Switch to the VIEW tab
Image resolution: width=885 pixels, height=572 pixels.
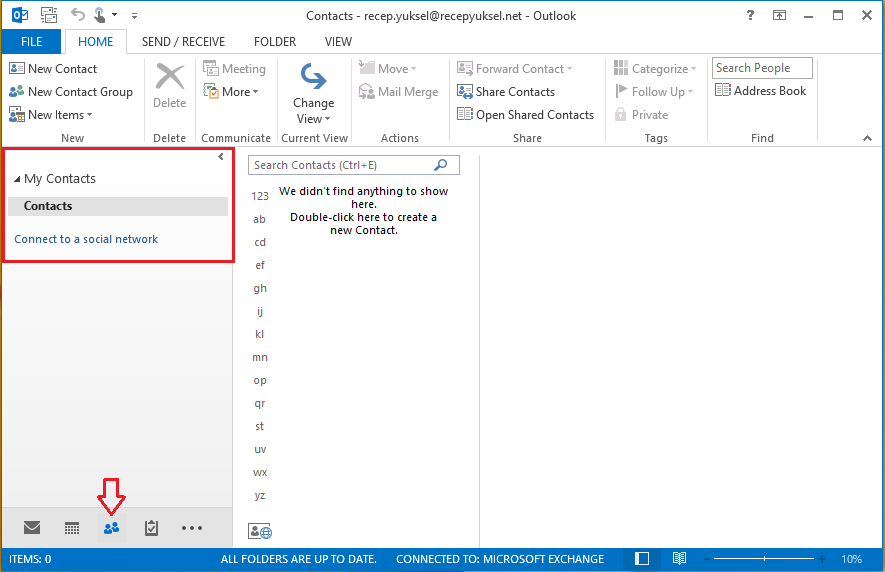click(338, 42)
